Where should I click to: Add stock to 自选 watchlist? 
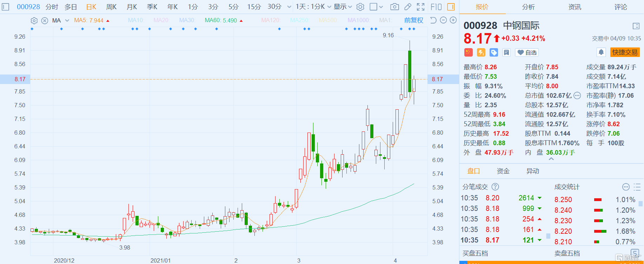(527, 52)
